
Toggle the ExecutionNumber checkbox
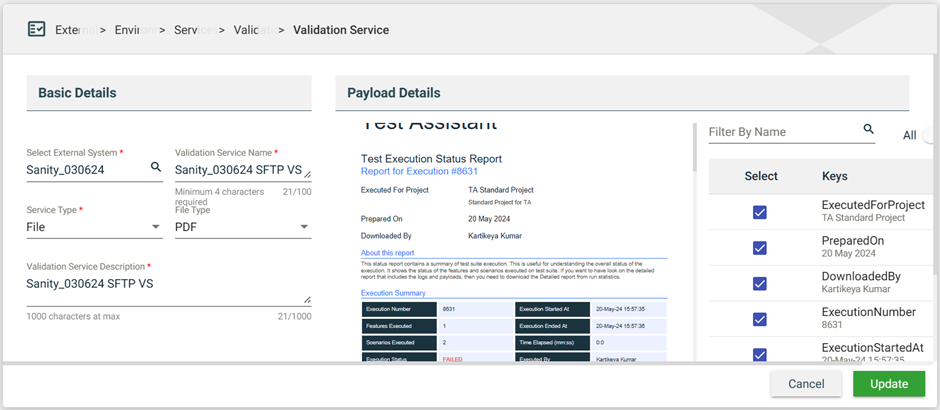pyautogui.click(x=760, y=319)
